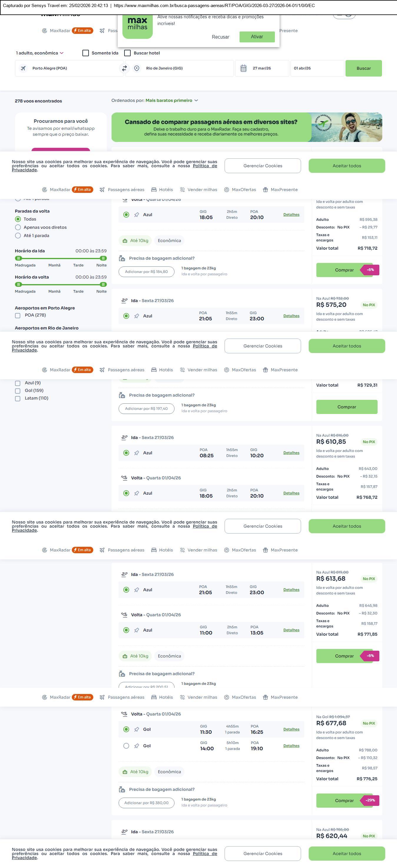The height and width of the screenshot is (868, 397).
Task: Go to the 'Hotéis' menu item
Action: (x=162, y=190)
